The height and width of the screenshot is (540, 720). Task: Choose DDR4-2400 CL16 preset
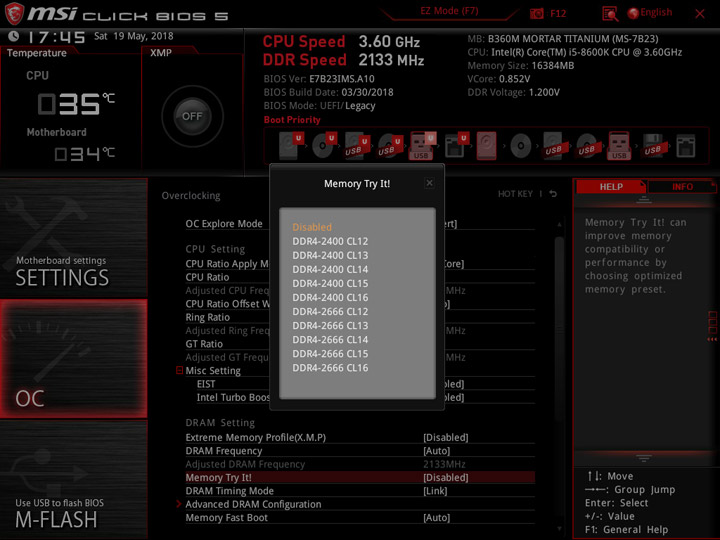(x=330, y=298)
